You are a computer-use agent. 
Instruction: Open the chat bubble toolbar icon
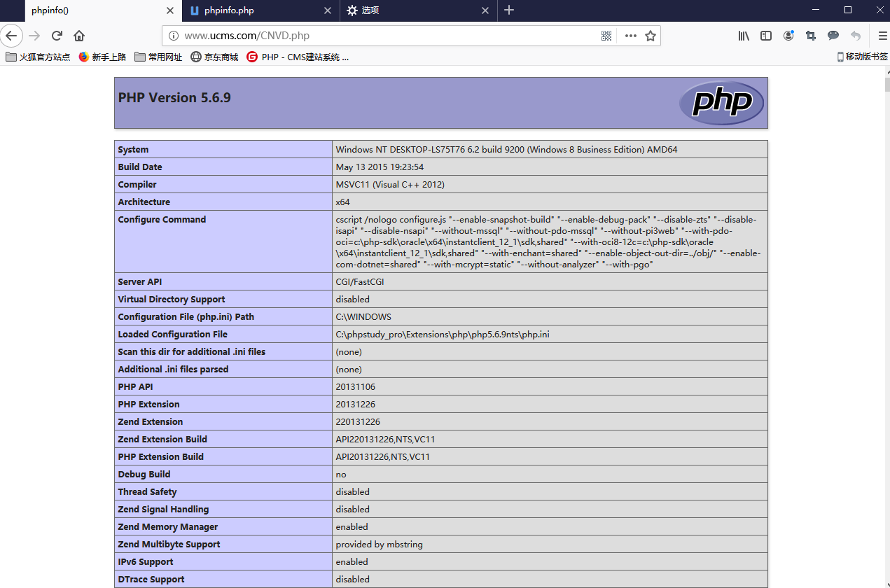833,36
